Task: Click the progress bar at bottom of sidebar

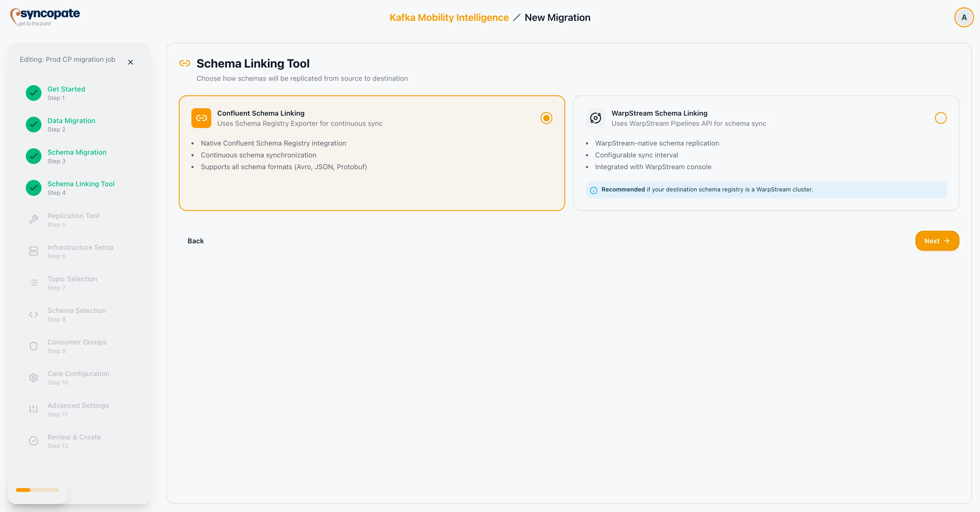Action: (37, 490)
